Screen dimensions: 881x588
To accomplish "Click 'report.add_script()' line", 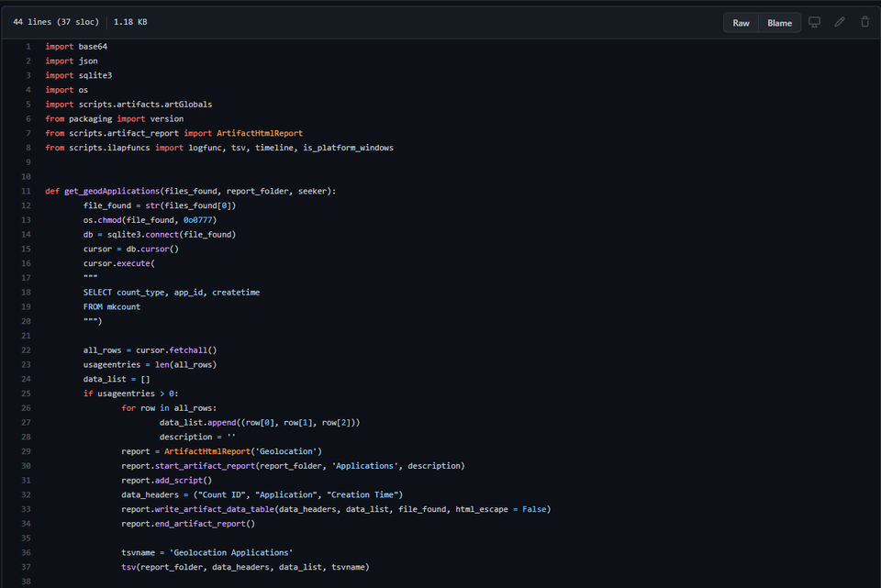I will point(166,480).
